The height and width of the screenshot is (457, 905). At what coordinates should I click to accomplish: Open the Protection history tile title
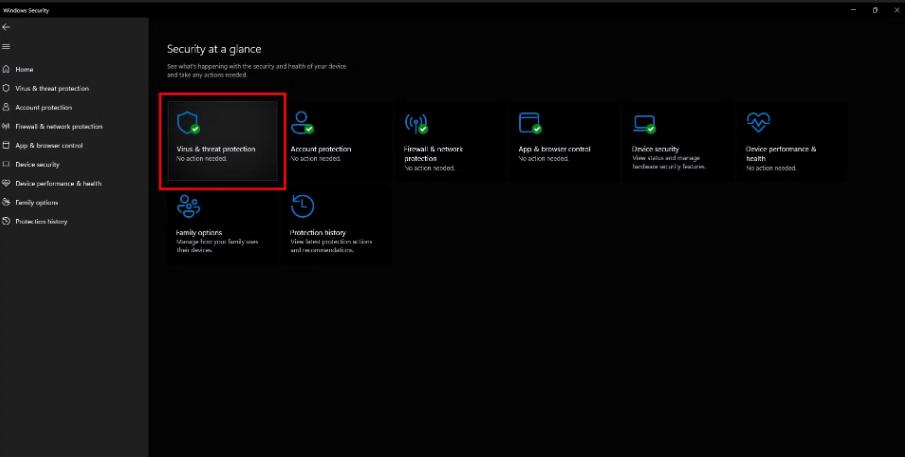(318, 233)
